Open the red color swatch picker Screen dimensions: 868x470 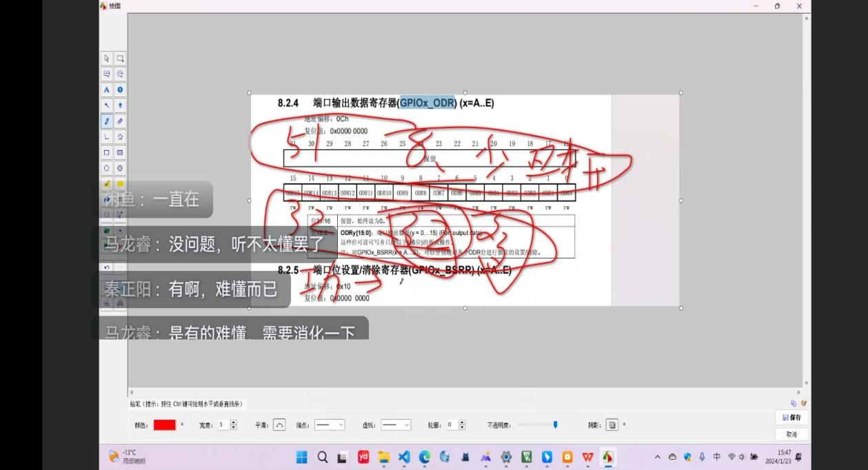pyautogui.click(x=165, y=425)
